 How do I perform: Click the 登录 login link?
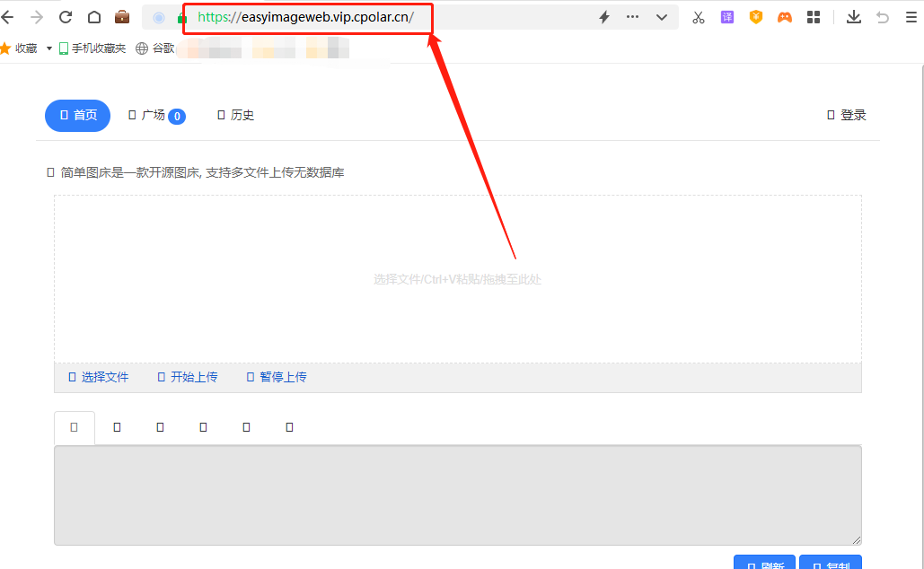tap(845, 115)
